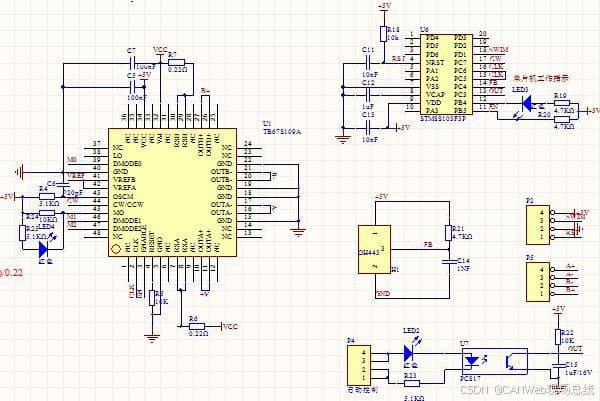Select resistor R8 10K symbol
Screen dimensions: 600x401
point(152,298)
